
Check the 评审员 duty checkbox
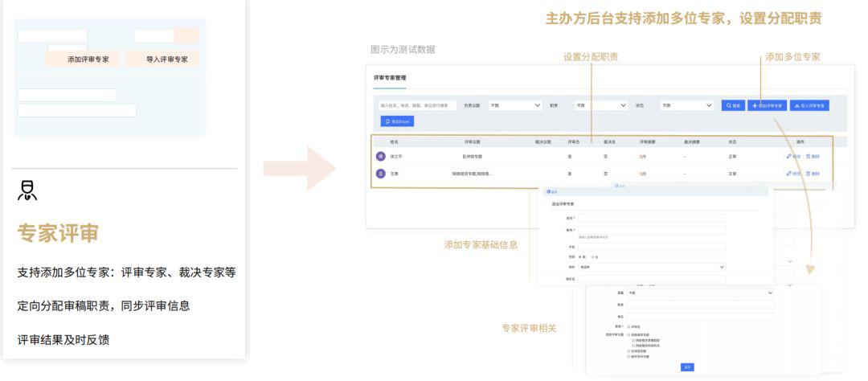(628, 326)
